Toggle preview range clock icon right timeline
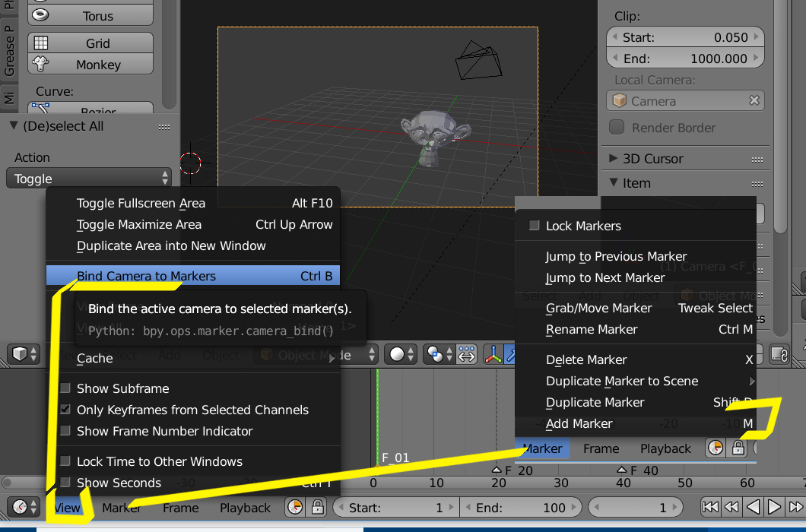This screenshot has width=806, height=532. click(716, 448)
